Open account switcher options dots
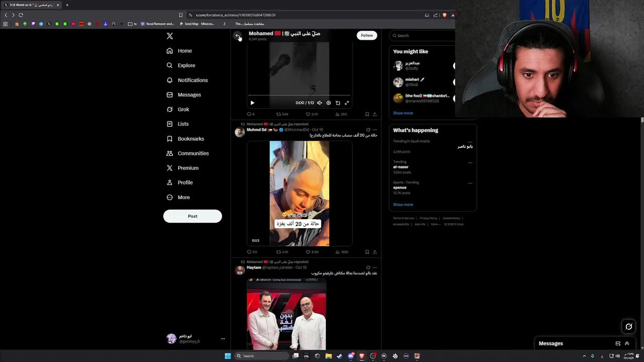 coord(223,339)
